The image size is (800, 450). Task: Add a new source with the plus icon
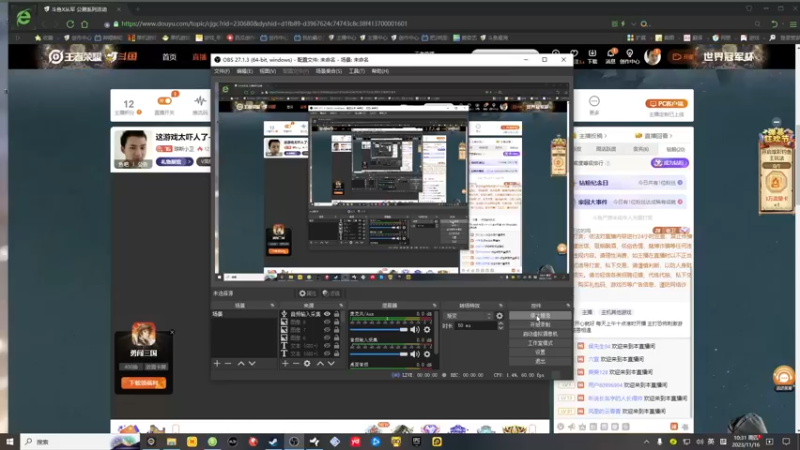tap(285, 363)
